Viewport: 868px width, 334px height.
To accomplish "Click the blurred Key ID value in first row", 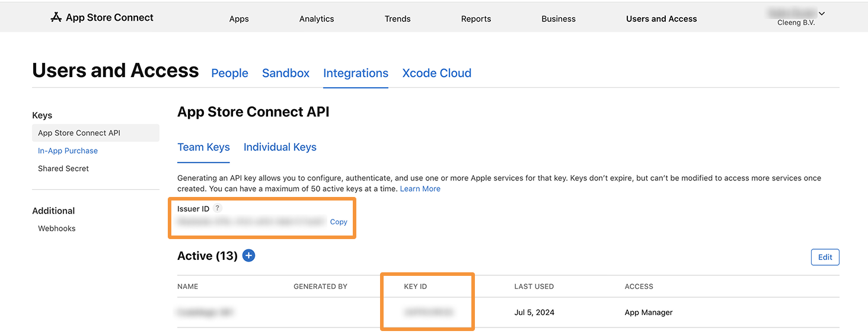I will point(429,312).
